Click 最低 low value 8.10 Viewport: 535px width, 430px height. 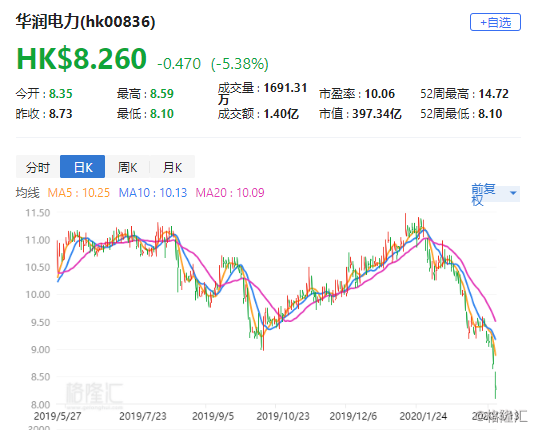point(162,114)
